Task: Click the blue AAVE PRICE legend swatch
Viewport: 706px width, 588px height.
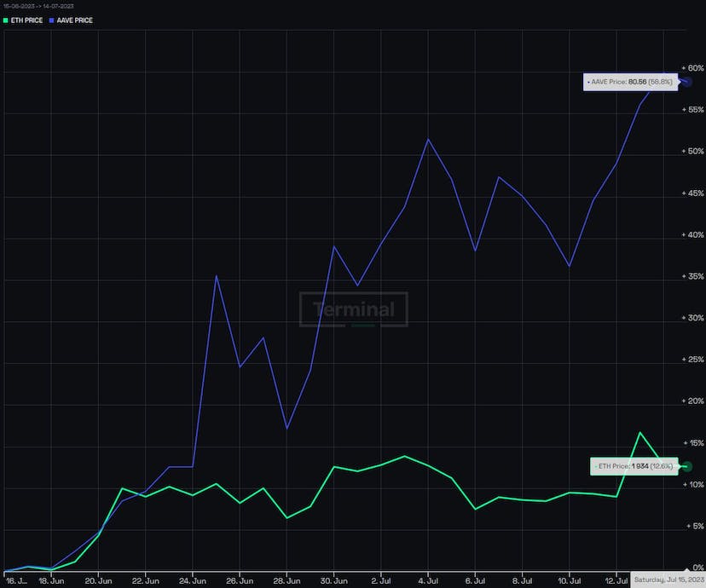Action: pyautogui.click(x=52, y=20)
